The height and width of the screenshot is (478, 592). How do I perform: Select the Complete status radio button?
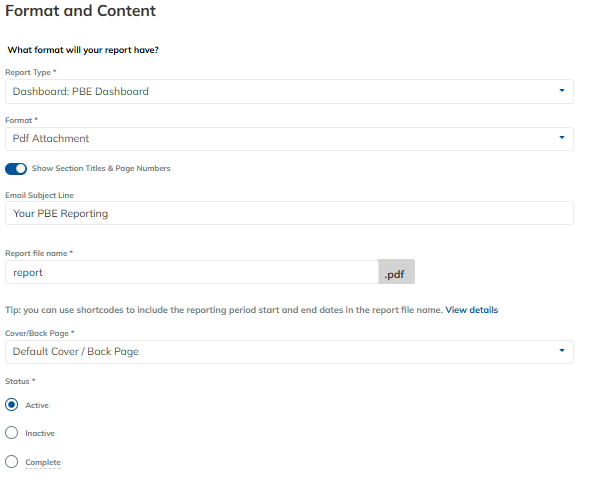click(12, 461)
